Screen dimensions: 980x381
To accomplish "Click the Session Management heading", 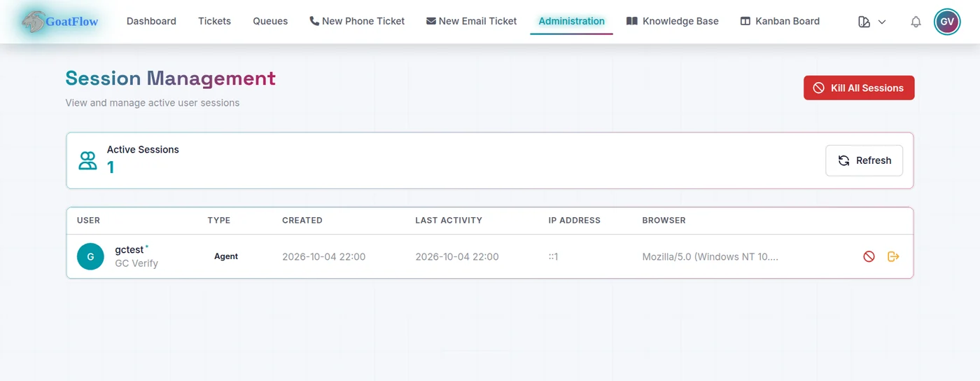I will [x=171, y=78].
